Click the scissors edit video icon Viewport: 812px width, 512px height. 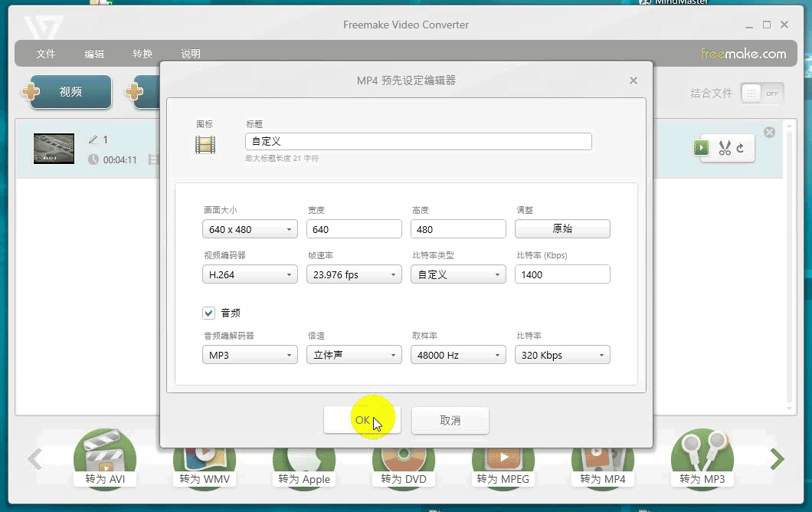[724, 149]
